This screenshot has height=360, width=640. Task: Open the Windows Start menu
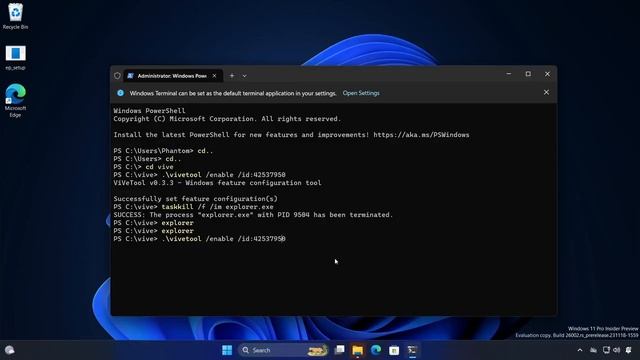point(227,350)
